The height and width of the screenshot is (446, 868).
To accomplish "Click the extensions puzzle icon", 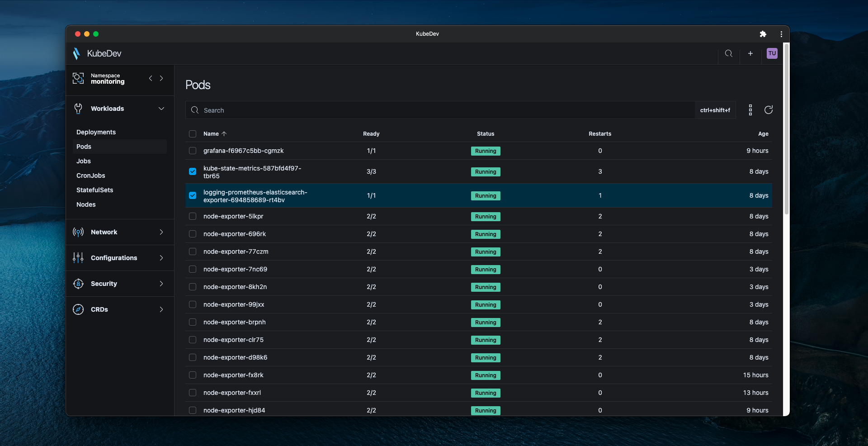I will point(763,34).
